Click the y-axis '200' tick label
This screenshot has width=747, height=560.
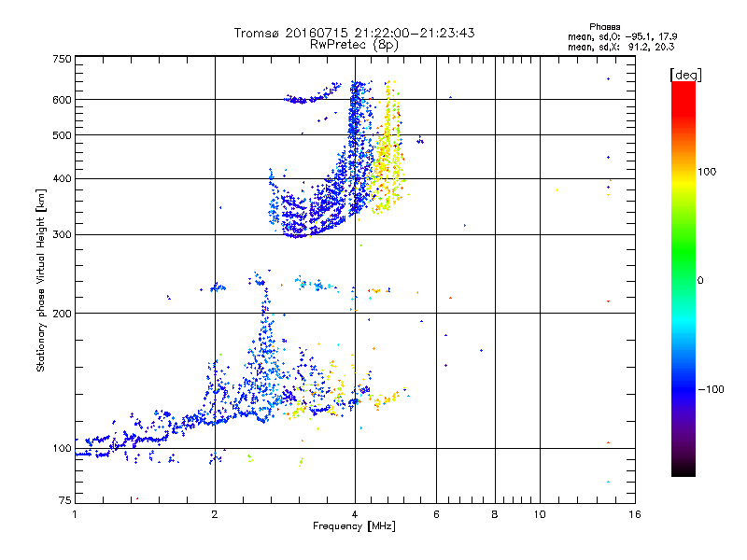[x=62, y=314]
